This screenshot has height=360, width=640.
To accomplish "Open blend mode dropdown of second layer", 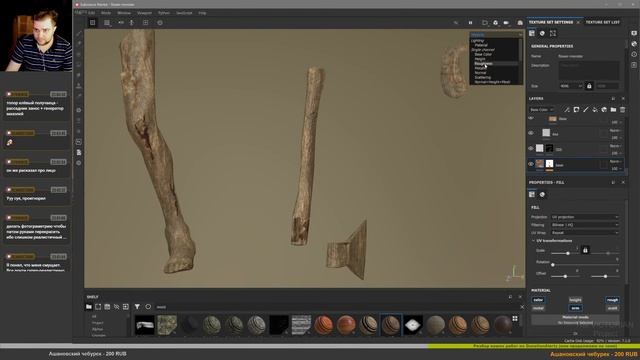I will point(616,131).
